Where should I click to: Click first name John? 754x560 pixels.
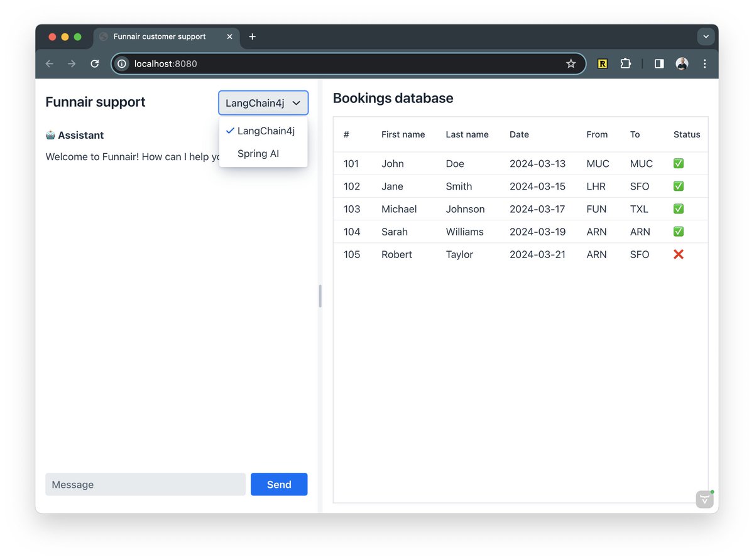tap(393, 163)
